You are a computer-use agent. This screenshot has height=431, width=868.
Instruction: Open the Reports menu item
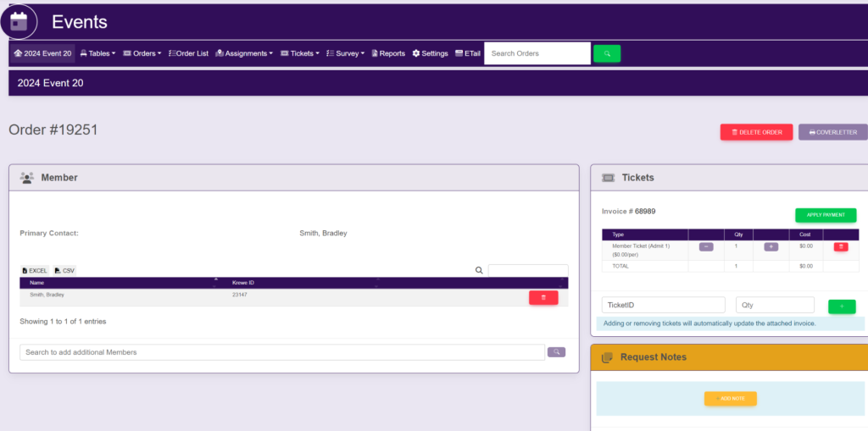coord(388,53)
